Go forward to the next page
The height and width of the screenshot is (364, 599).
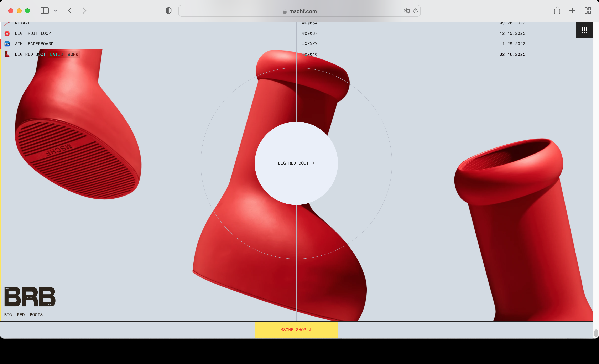84,11
